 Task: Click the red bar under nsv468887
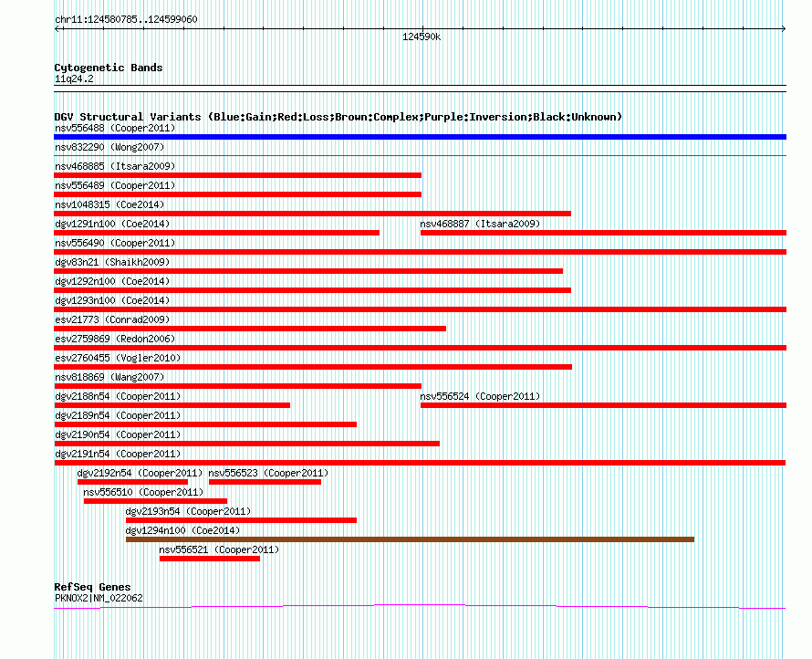(x=603, y=233)
